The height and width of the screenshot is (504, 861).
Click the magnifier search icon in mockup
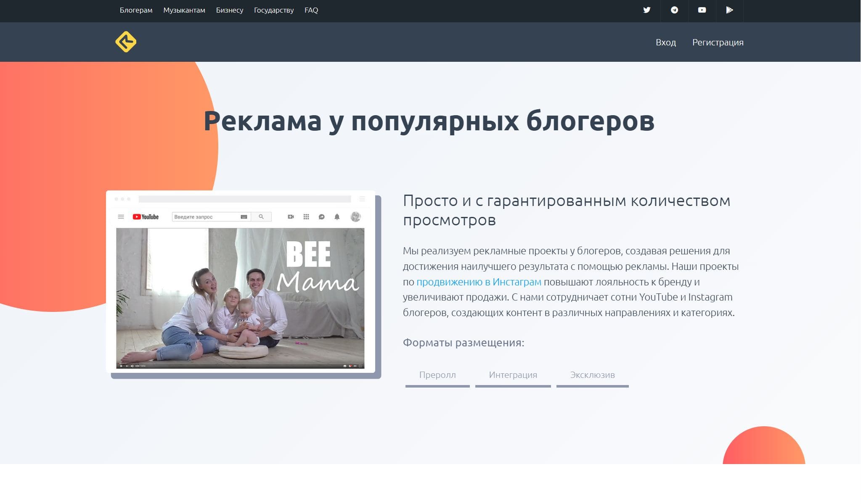[x=261, y=217]
